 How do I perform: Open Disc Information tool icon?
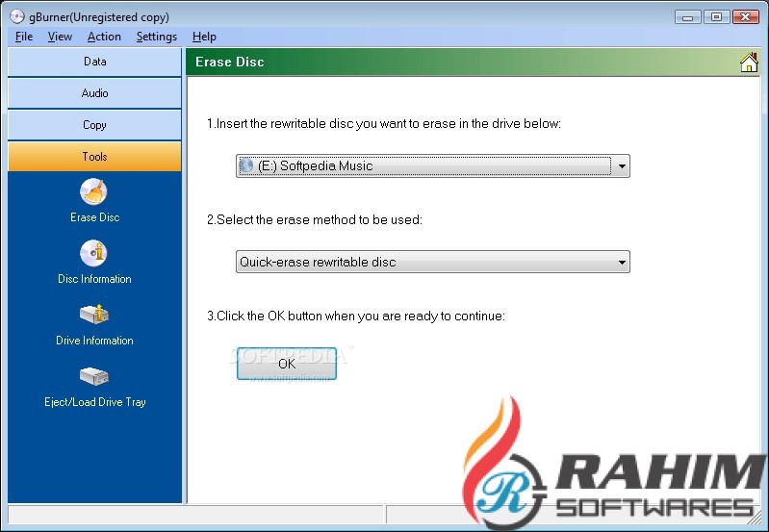click(x=93, y=253)
